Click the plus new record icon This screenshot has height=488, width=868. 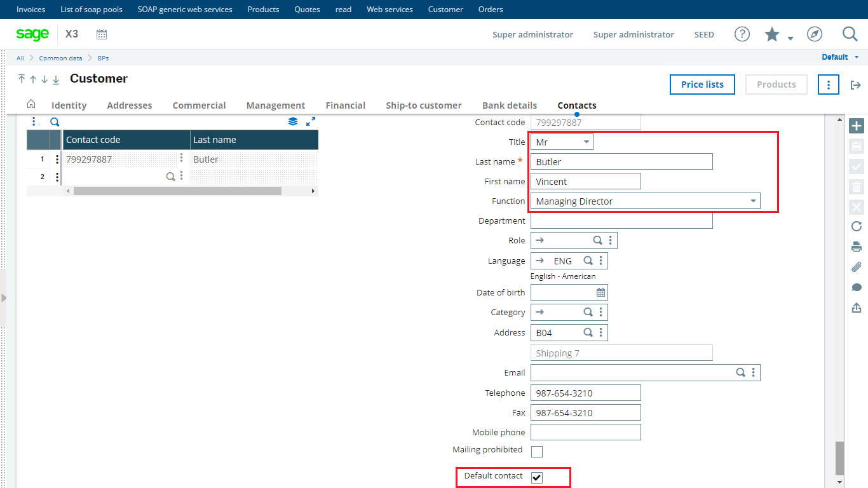tap(856, 126)
